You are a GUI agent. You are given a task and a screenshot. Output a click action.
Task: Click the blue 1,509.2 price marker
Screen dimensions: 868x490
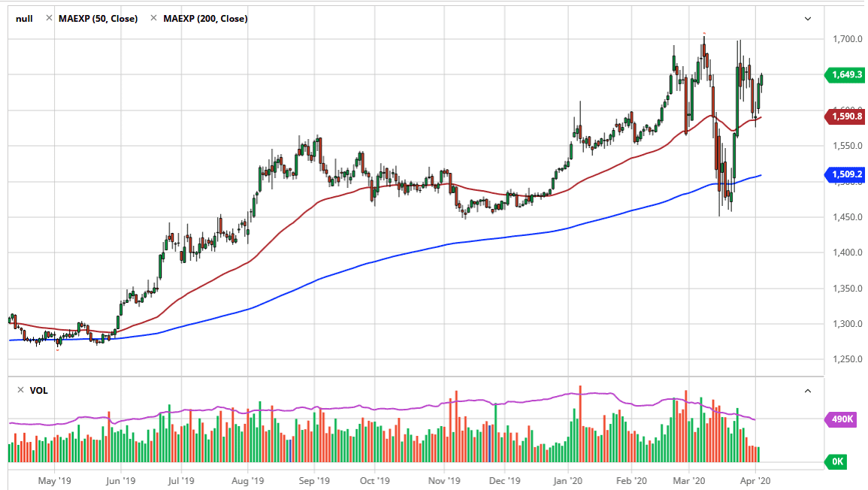tap(847, 175)
